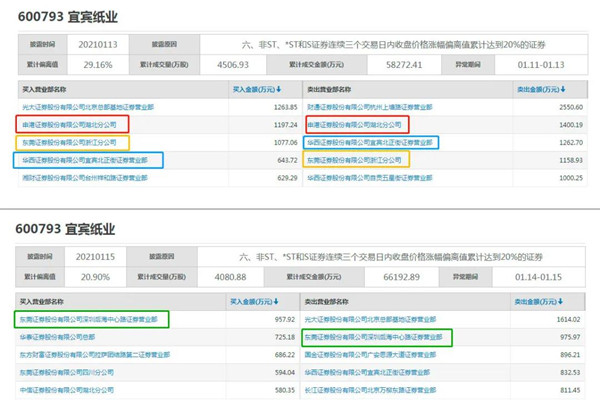Viewport: 600px width, 412px height.
Task: Select blue-boxed 华西证券宜宾北正街 buyer entry
Action: (84, 160)
